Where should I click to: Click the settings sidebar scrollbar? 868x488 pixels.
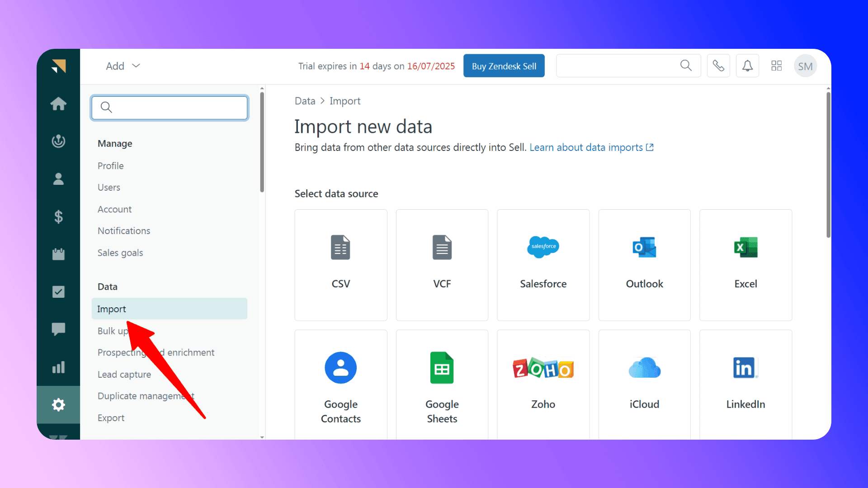(262, 142)
